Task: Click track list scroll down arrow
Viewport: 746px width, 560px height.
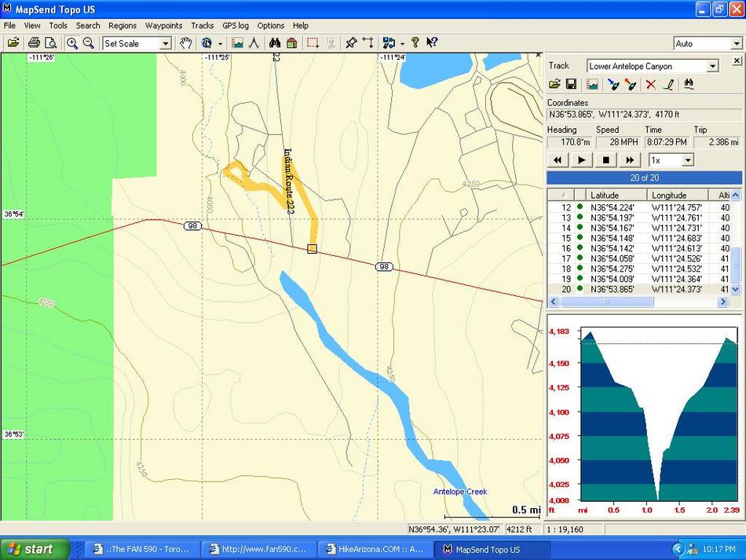Action: (736, 289)
